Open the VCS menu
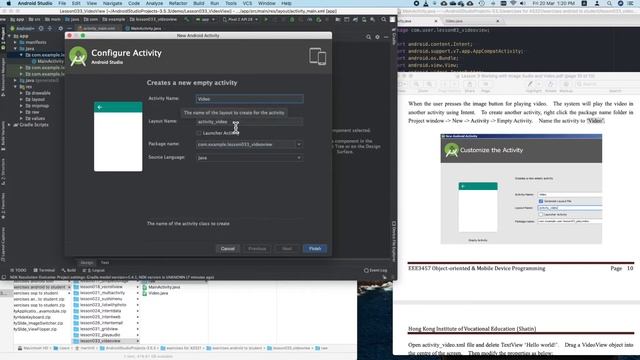640x360 pixels. coord(247,3)
